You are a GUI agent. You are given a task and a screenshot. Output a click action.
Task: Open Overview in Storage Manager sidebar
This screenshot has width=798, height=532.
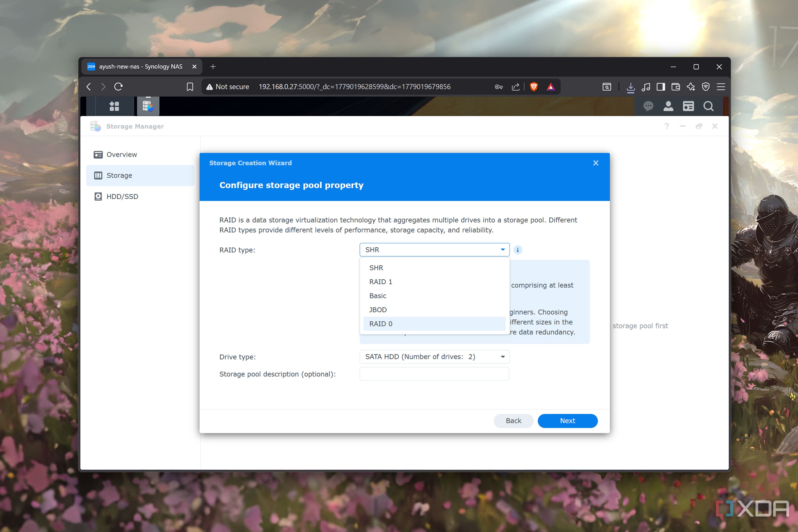click(x=140, y=154)
